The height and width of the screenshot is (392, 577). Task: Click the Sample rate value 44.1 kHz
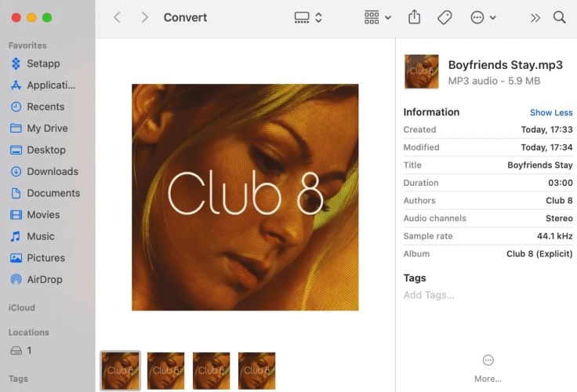coord(555,236)
